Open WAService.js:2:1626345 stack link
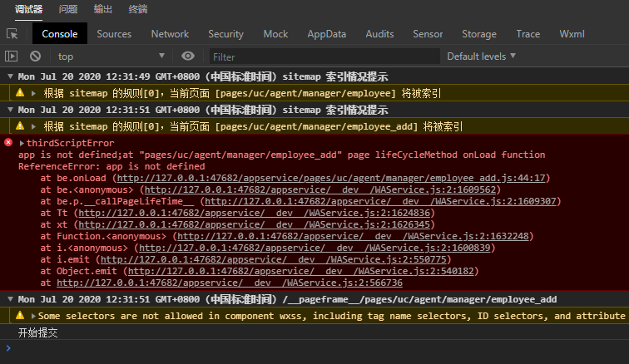This screenshot has width=629, height=364. click(254, 224)
